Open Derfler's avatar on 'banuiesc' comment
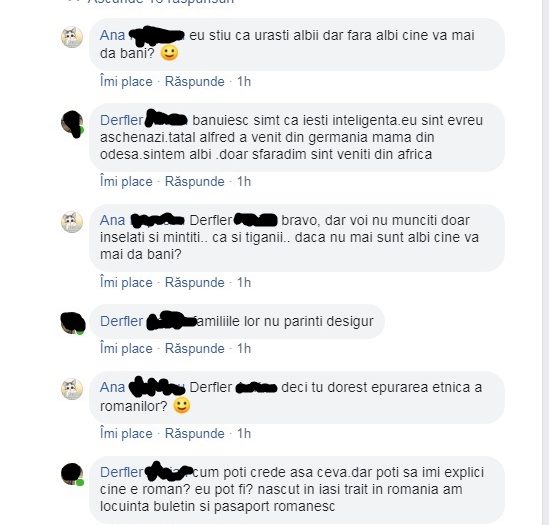The height and width of the screenshot is (525, 549). 72,124
